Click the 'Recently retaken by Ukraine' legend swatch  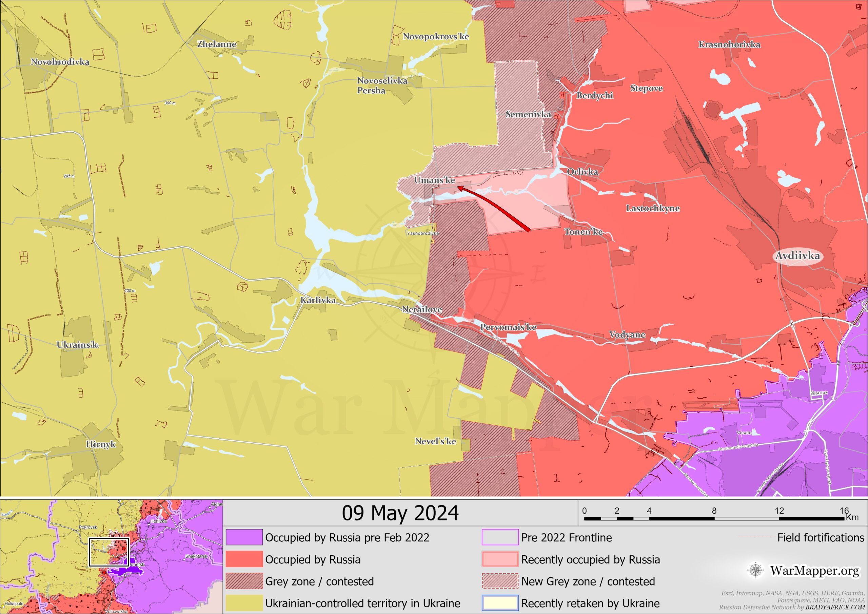click(500, 603)
